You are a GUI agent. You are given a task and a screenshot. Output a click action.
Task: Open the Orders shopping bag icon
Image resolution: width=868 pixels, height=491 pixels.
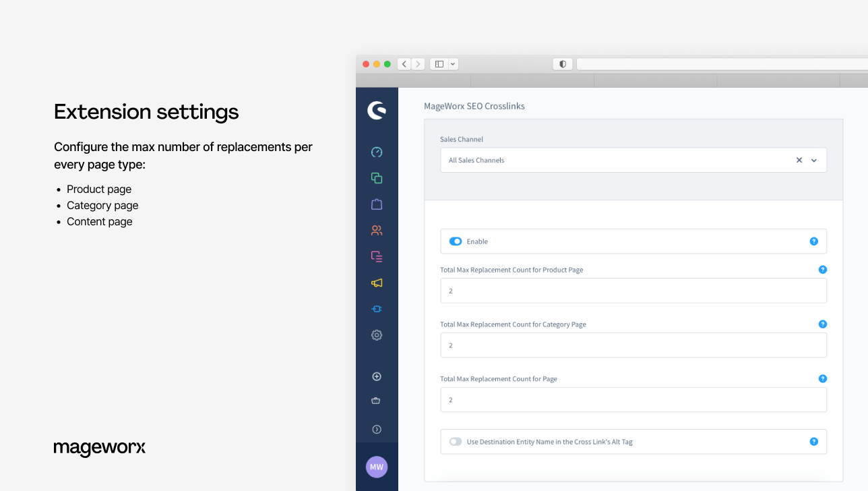click(377, 204)
